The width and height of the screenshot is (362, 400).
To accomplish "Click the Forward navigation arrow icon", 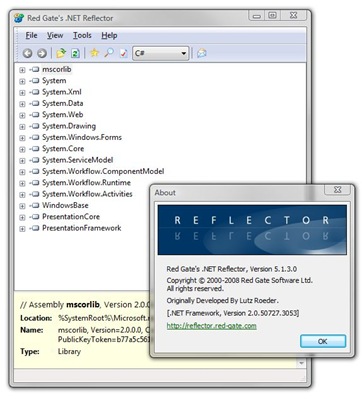I will coord(42,53).
